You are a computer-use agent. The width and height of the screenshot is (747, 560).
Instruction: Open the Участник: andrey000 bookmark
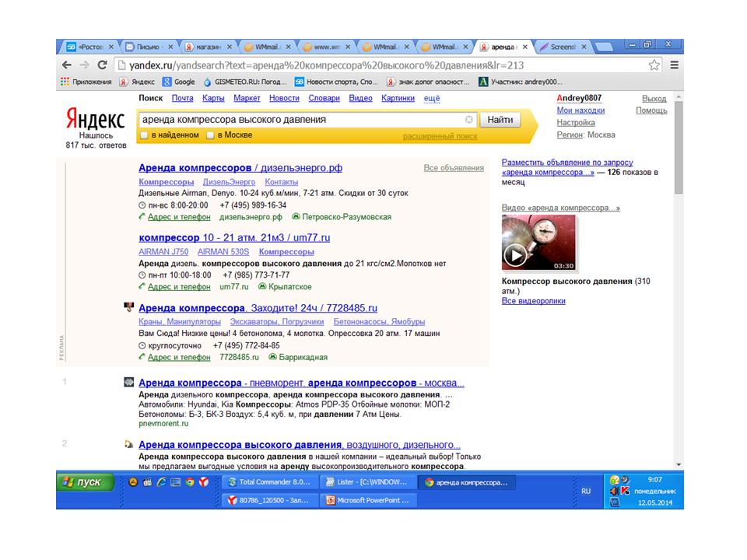pyautogui.click(x=521, y=82)
